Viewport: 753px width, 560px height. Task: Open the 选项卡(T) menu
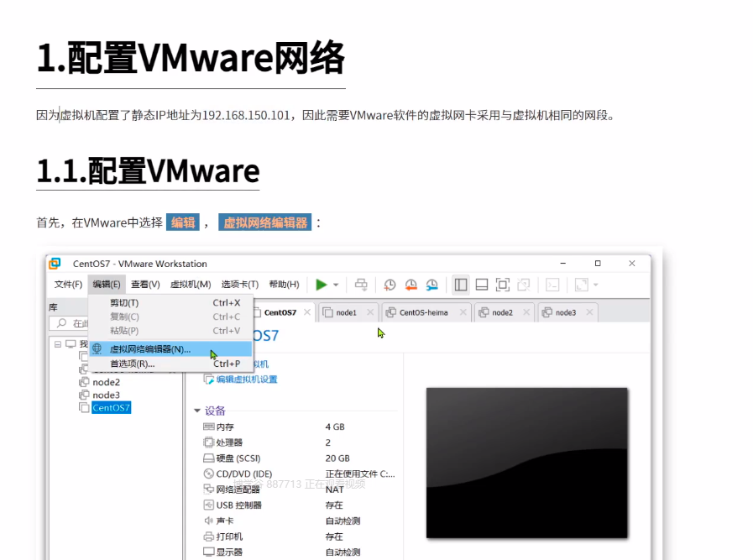click(x=239, y=285)
